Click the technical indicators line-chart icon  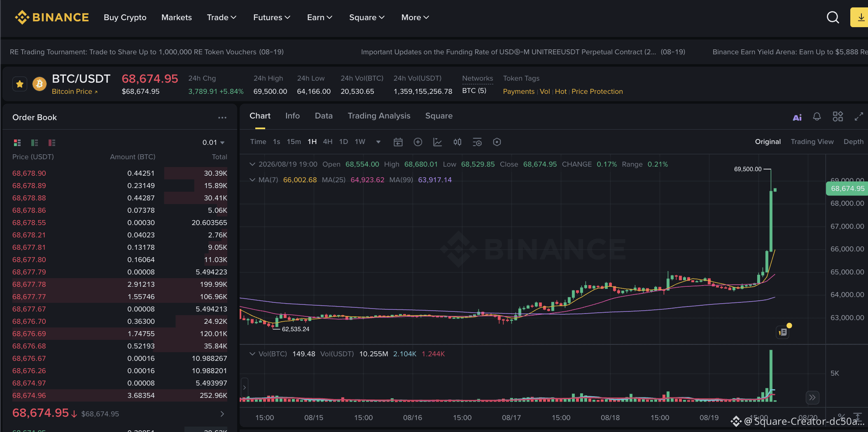pos(437,142)
